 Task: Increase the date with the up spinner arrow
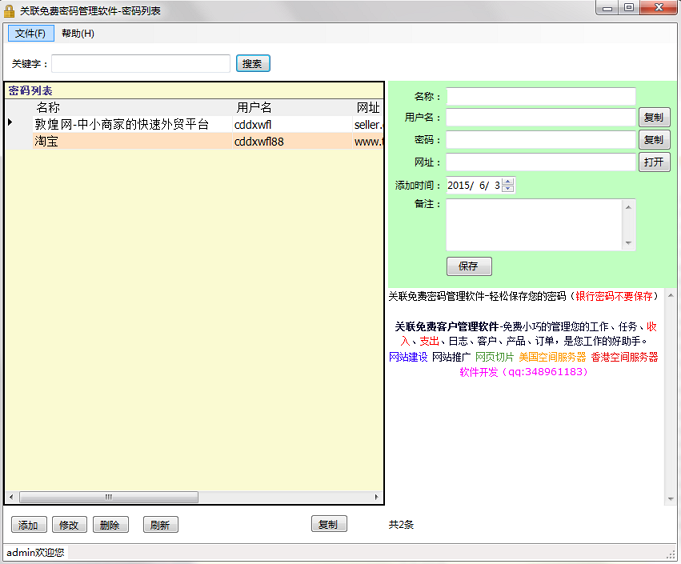508,181
